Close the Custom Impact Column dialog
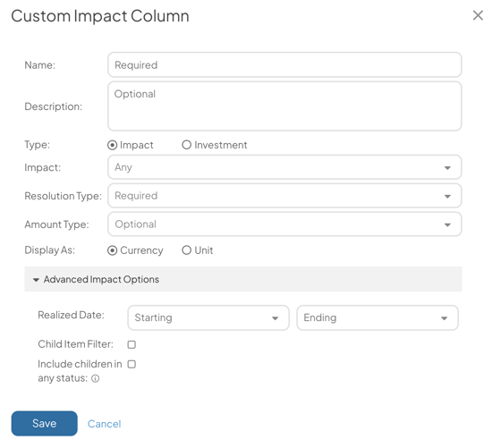The image size is (492, 448). tap(478, 15)
